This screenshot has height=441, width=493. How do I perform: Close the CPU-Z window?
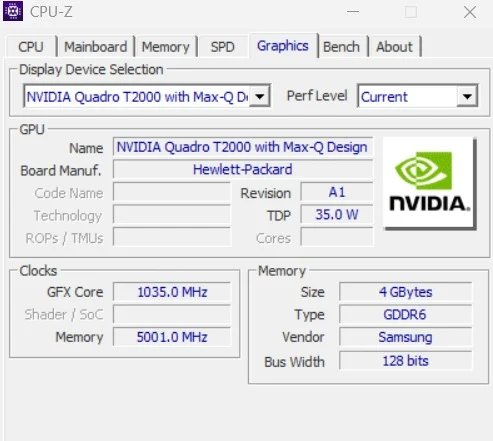[470, 12]
